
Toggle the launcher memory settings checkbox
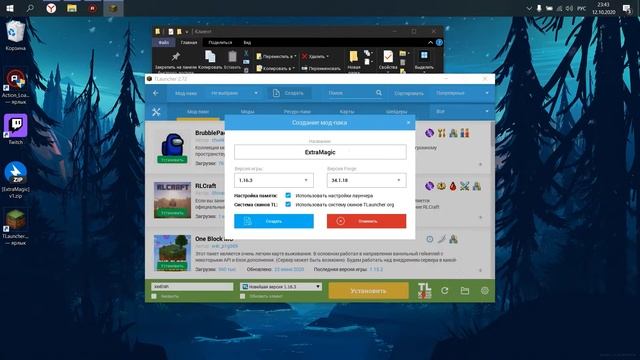pyautogui.click(x=288, y=196)
